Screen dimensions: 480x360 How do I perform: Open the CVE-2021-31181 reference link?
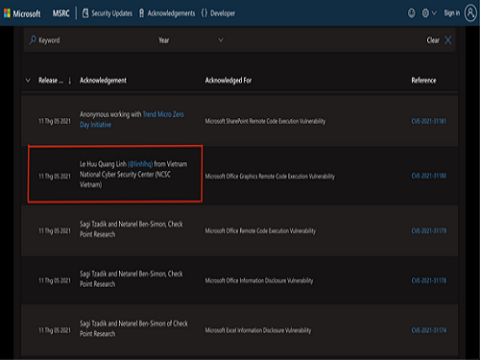point(429,121)
